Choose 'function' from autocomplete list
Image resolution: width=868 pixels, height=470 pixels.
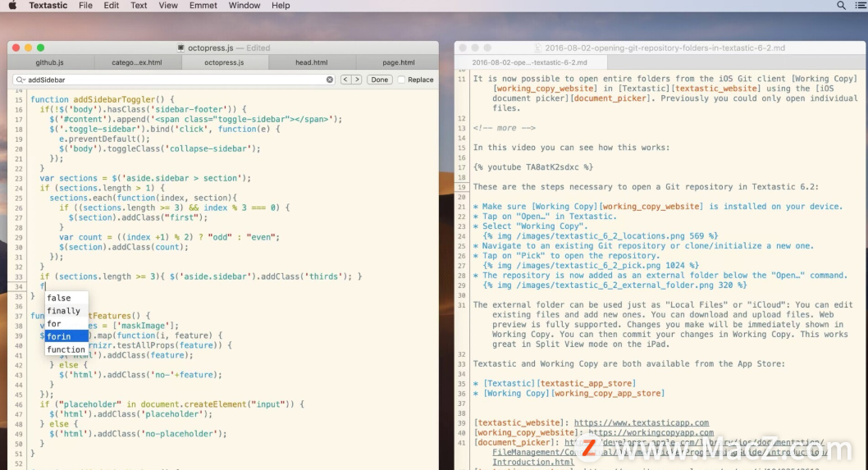66,349
